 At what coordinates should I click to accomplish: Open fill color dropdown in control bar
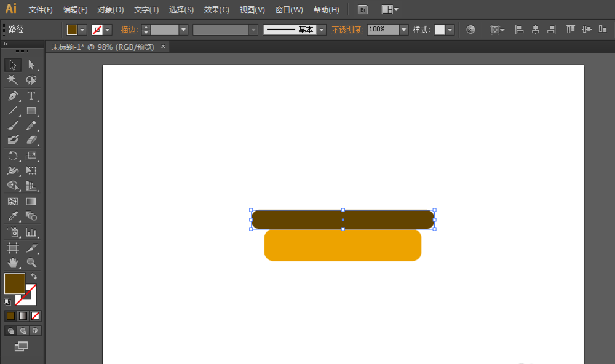tap(82, 30)
